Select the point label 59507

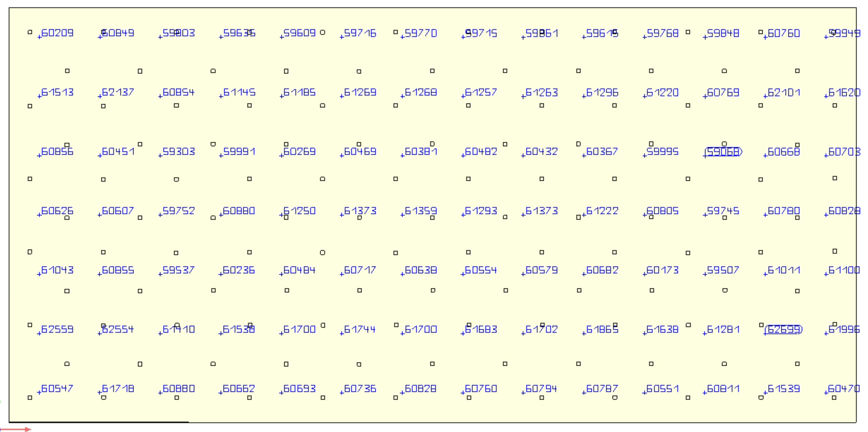click(723, 270)
